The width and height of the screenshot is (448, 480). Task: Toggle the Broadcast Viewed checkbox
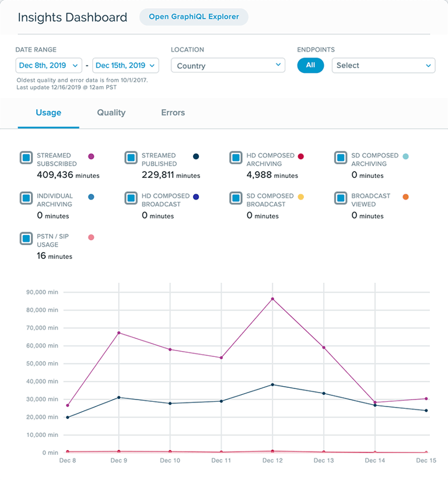[341, 198]
